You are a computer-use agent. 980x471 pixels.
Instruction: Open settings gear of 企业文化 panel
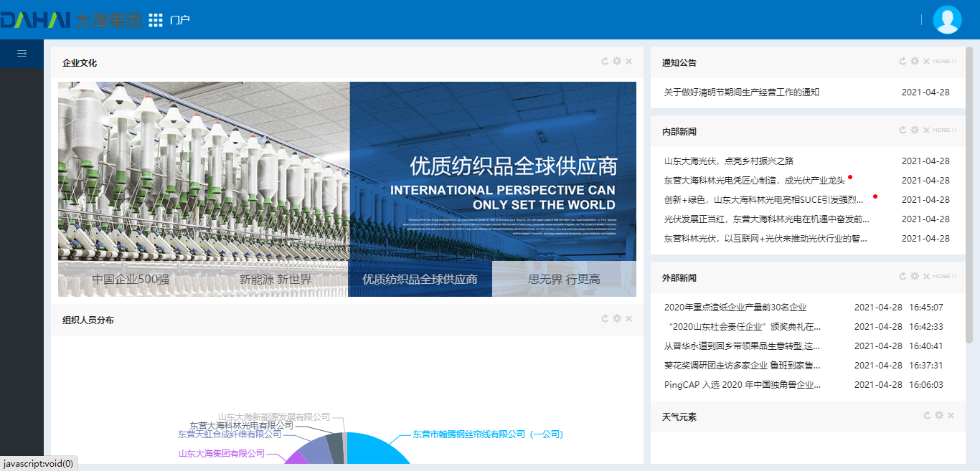[x=617, y=62]
